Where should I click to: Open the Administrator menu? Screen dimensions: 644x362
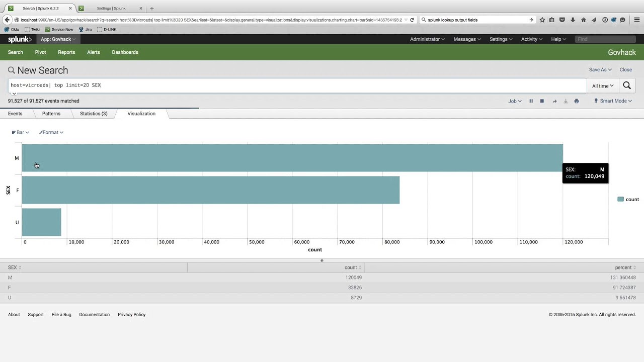point(427,39)
